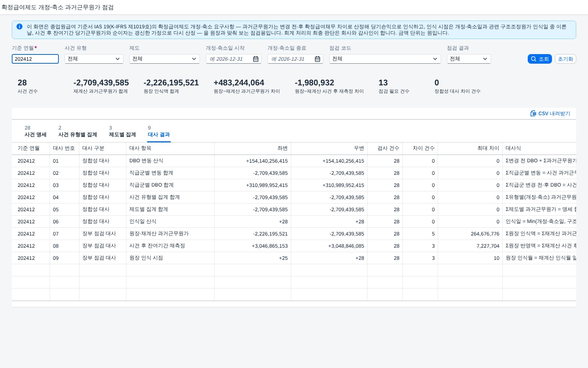This screenshot has height=368, width=588.
Task: Select the DBO 변동 산식 row cell
Action: pyautogui.click(x=170, y=161)
